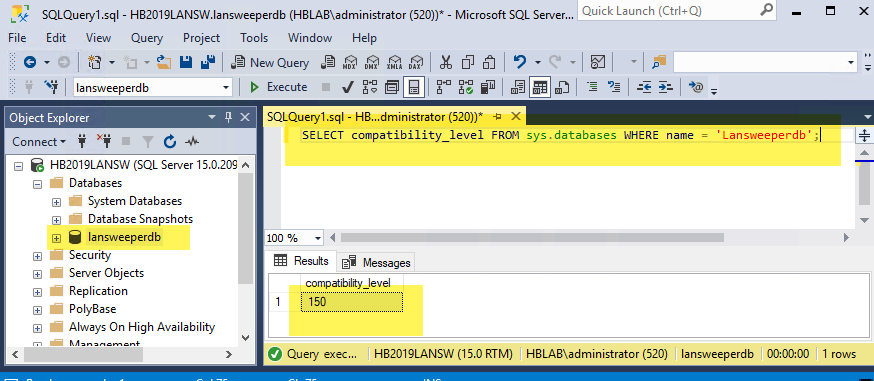Click Disconnect icon in Object Explorer
This screenshot has height=381, width=874.
point(104,141)
